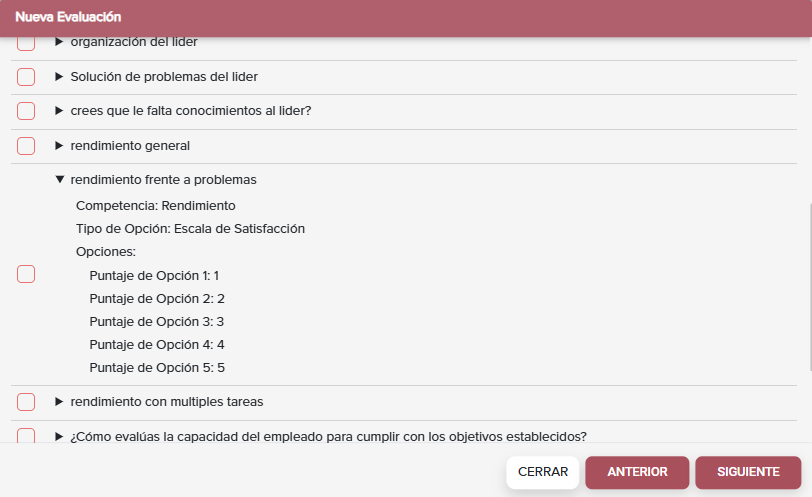Expand 'rendimiento con multiples tareas' details
Image resolution: width=812 pixels, height=497 pixels.
pos(59,402)
